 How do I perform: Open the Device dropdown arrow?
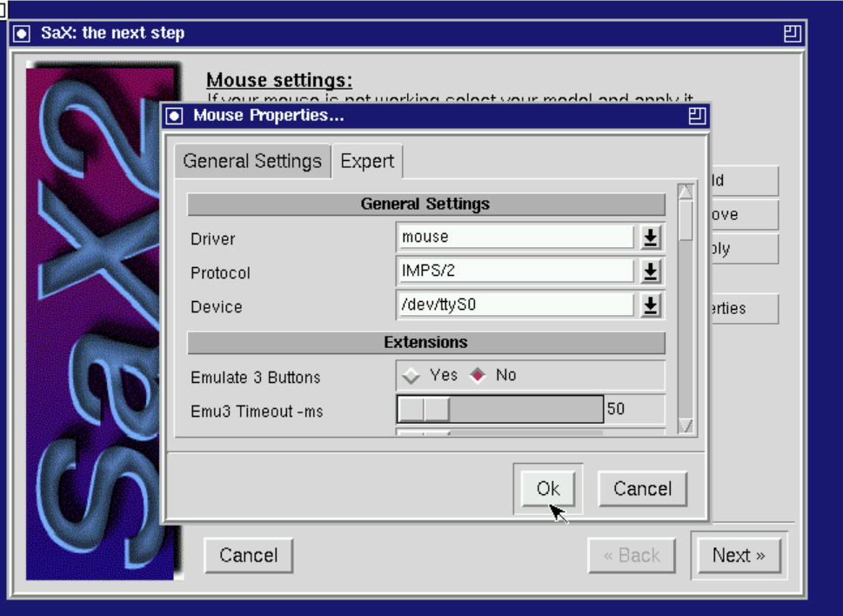(651, 305)
